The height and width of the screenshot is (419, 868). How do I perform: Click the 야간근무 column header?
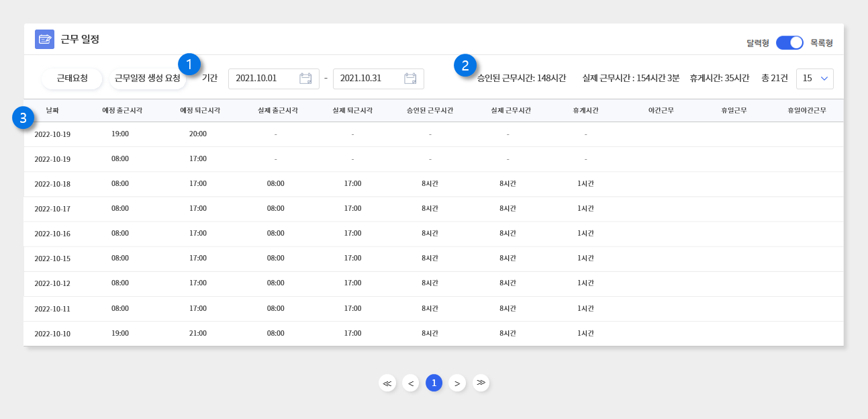click(x=661, y=110)
